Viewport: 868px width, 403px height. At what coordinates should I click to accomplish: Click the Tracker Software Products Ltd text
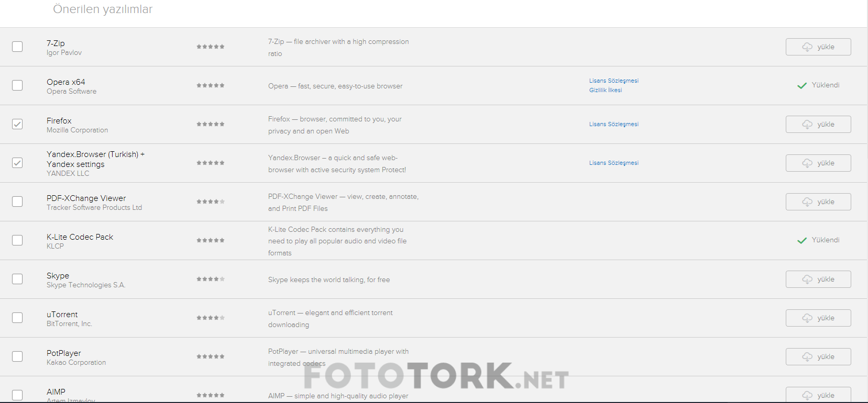pos(94,208)
